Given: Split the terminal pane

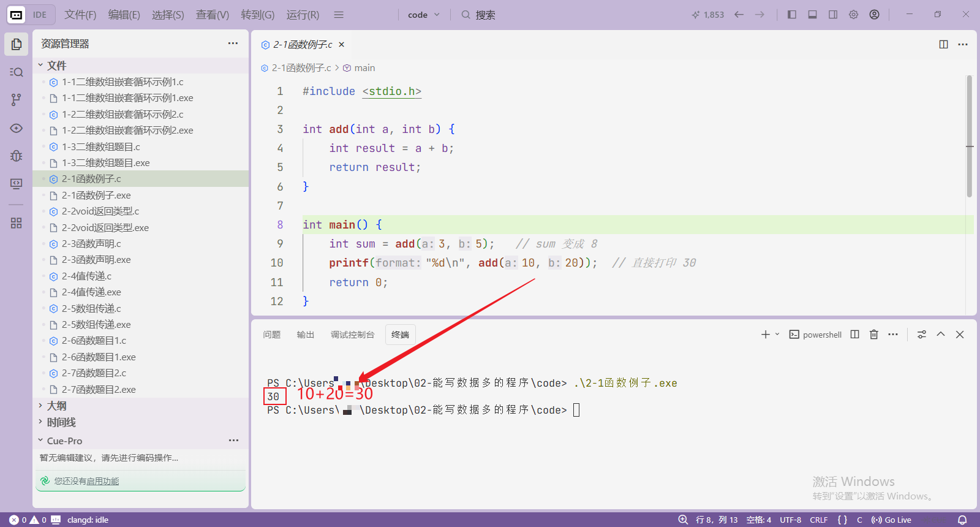Looking at the screenshot, I should point(855,335).
